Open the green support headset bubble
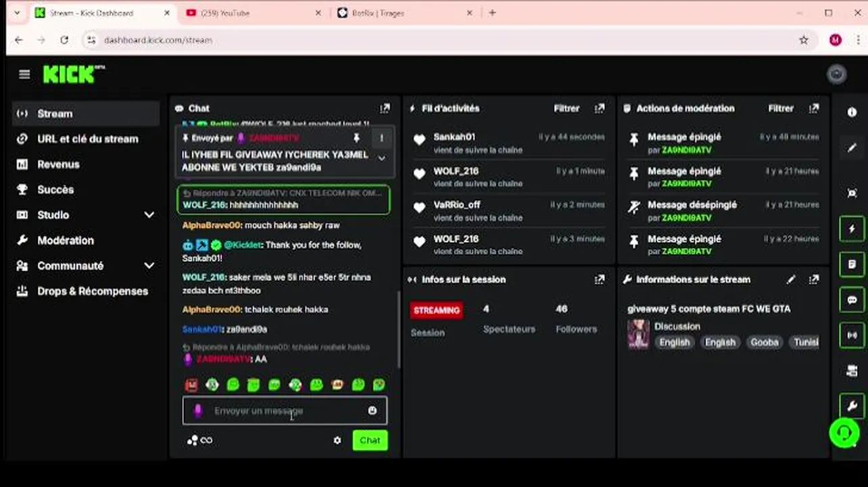 point(844,433)
